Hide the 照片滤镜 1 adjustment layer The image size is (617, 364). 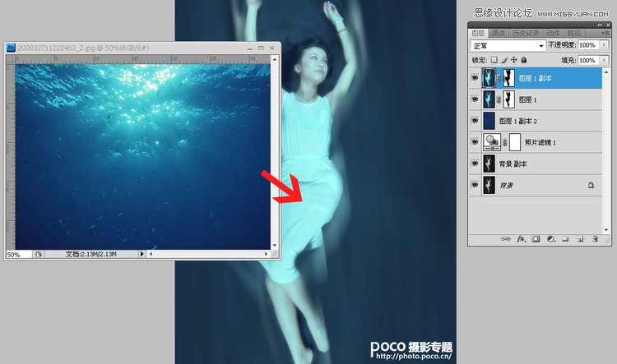475,142
